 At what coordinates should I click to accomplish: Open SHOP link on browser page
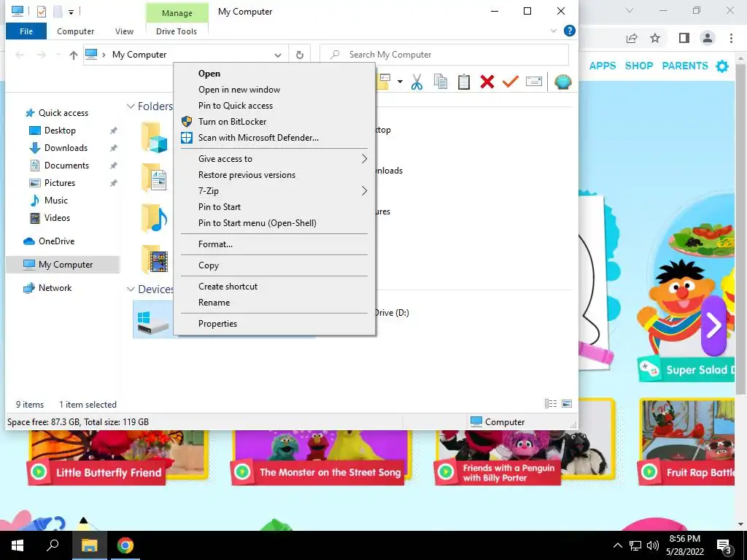pyautogui.click(x=639, y=66)
